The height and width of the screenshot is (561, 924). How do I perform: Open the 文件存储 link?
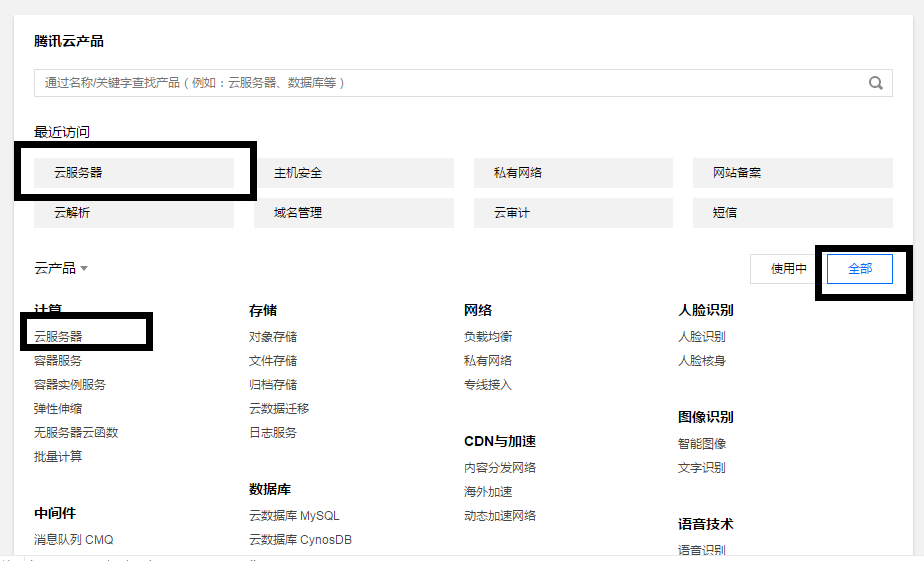273,361
